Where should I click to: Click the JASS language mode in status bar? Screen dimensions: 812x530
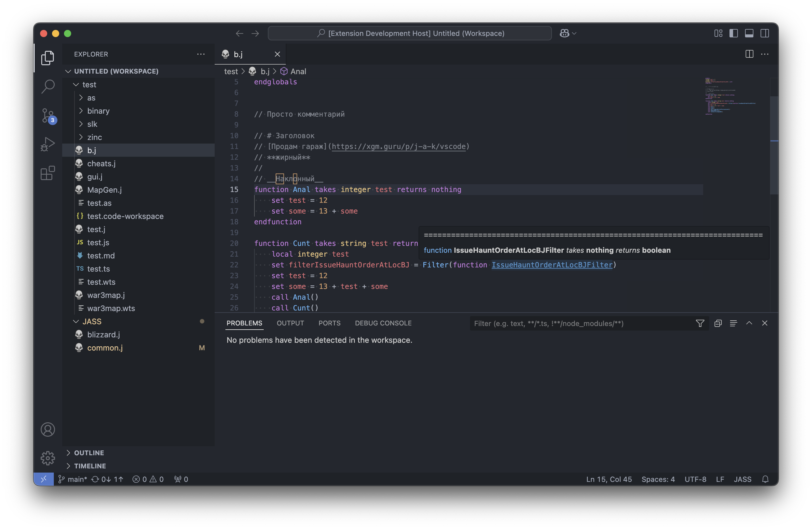point(742,479)
